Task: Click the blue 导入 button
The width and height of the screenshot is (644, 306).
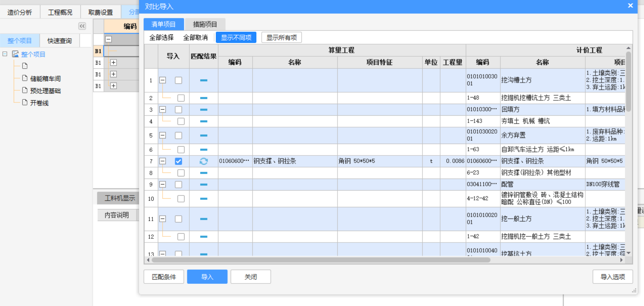Action: pyautogui.click(x=207, y=277)
